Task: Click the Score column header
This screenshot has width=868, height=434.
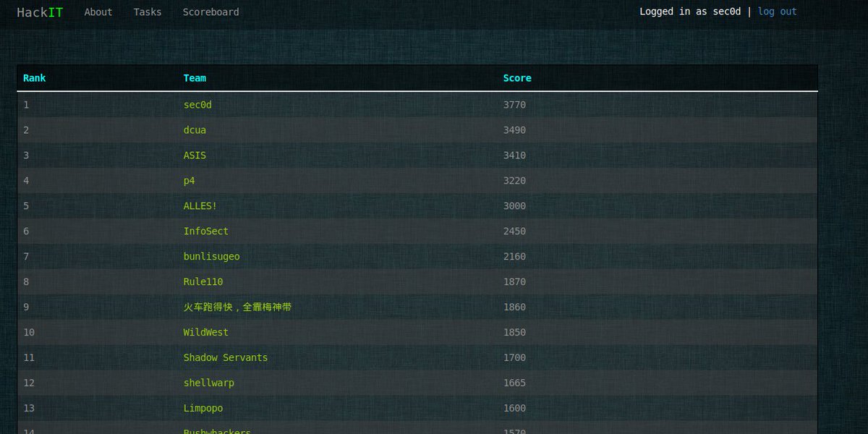Action: click(517, 78)
